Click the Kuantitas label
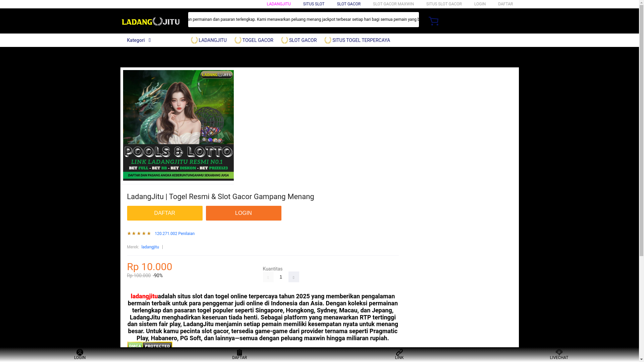The width and height of the screenshot is (644, 362). coord(272,269)
